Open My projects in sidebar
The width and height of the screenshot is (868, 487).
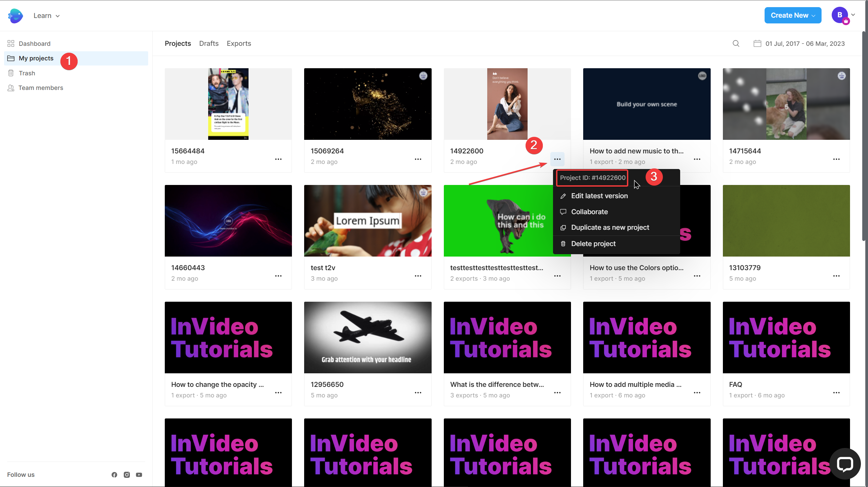[x=76, y=58]
